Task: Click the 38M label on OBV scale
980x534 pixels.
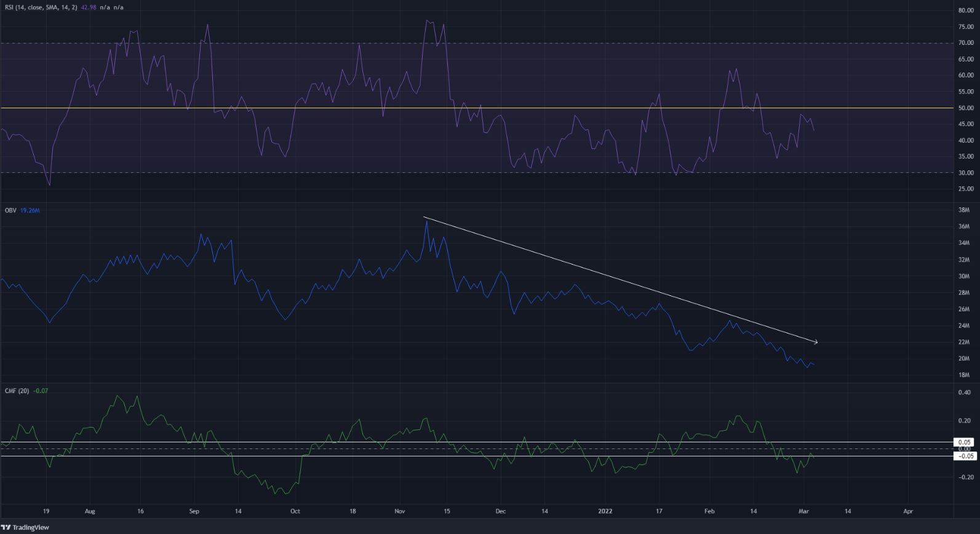Action: pyautogui.click(x=964, y=210)
